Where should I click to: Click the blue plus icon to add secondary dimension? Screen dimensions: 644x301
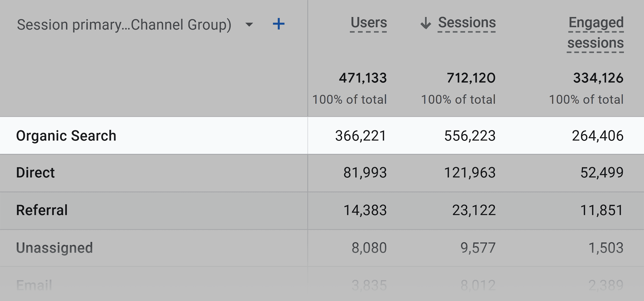(x=279, y=24)
